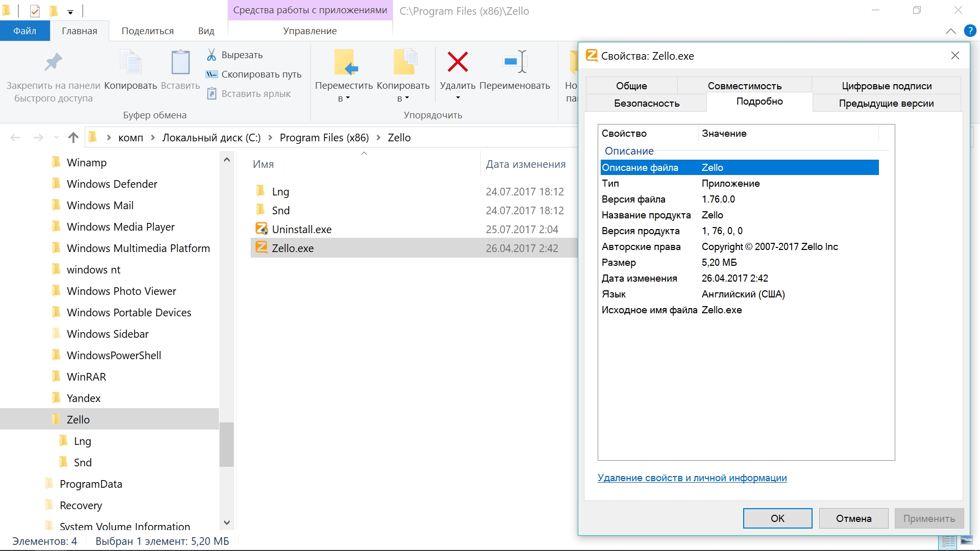Click the Удаление свойств и личной информации link
The height and width of the screenshot is (551, 980).
tap(692, 478)
